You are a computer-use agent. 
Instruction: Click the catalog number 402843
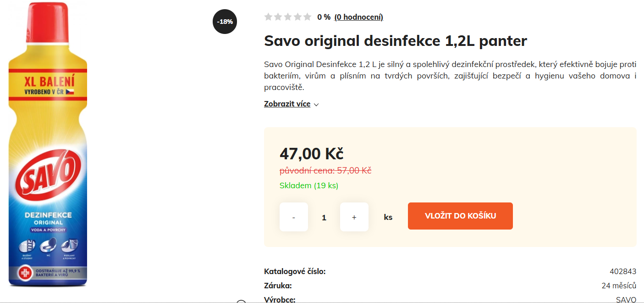pos(622,271)
